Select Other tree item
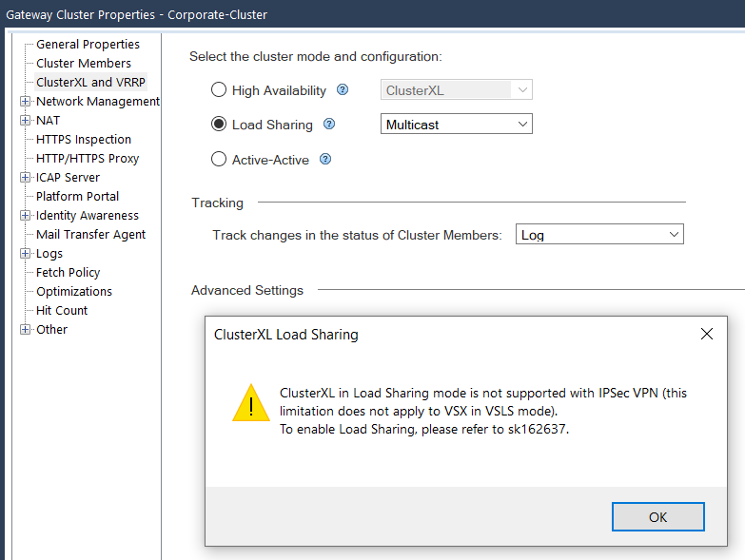745x560 pixels. coord(51,329)
